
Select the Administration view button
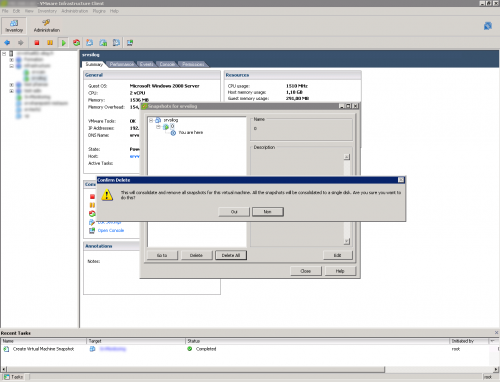[47, 26]
